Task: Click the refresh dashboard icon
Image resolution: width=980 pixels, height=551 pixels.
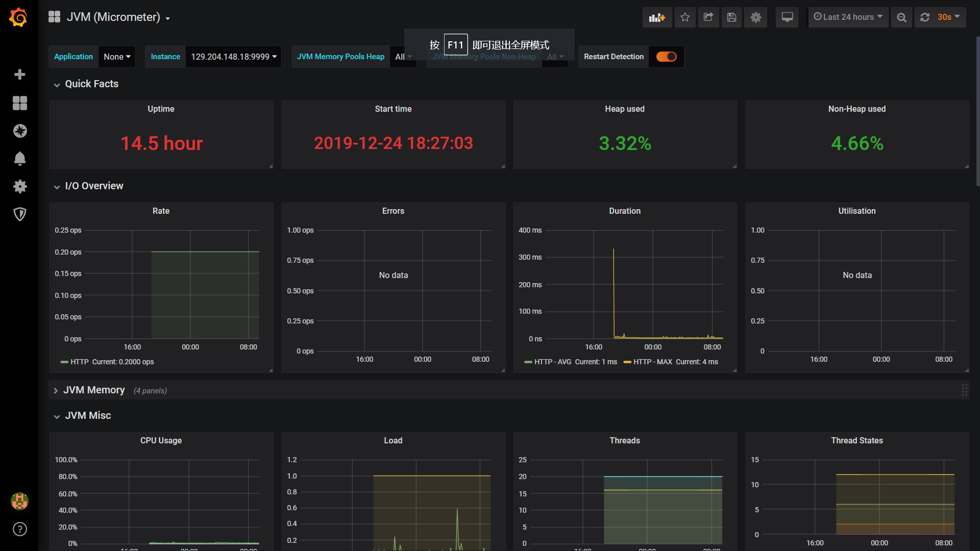Action: (924, 17)
